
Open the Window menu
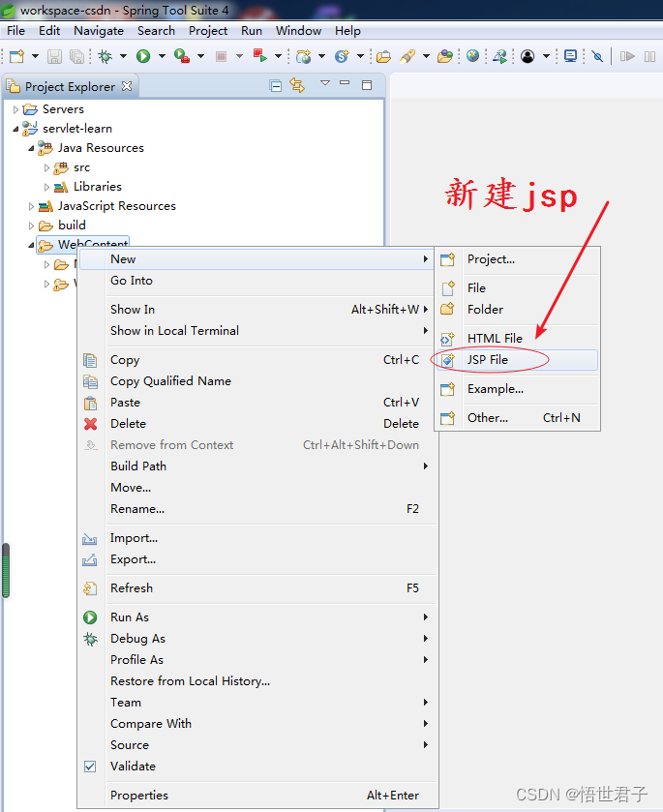[298, 31]
